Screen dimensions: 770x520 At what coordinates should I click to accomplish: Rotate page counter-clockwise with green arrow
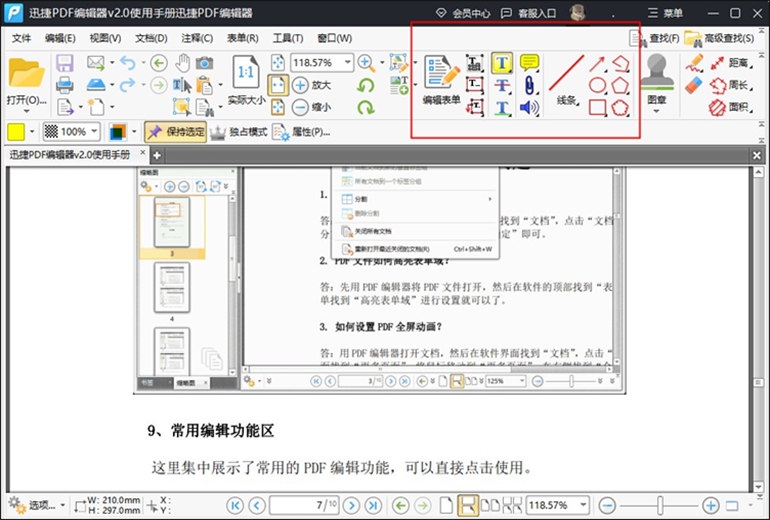point(365,85)
